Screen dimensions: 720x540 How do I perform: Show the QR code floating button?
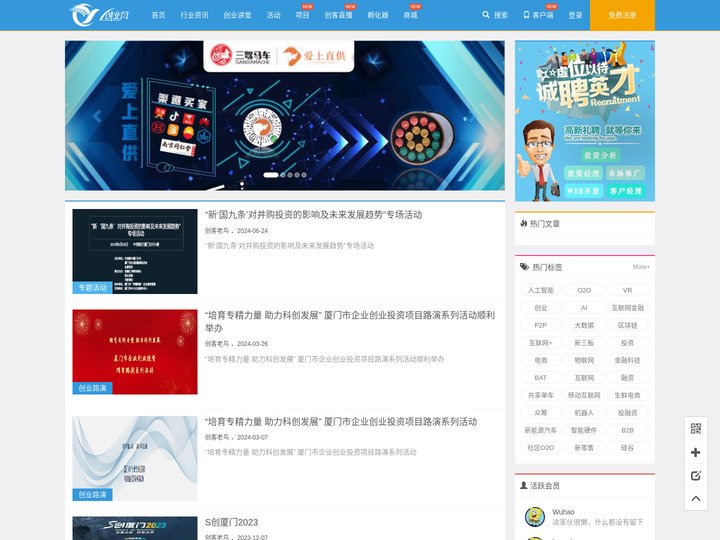click(696, 429)
